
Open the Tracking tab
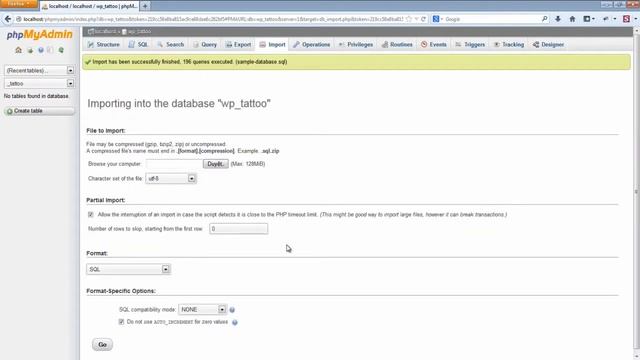click(509, 44)
